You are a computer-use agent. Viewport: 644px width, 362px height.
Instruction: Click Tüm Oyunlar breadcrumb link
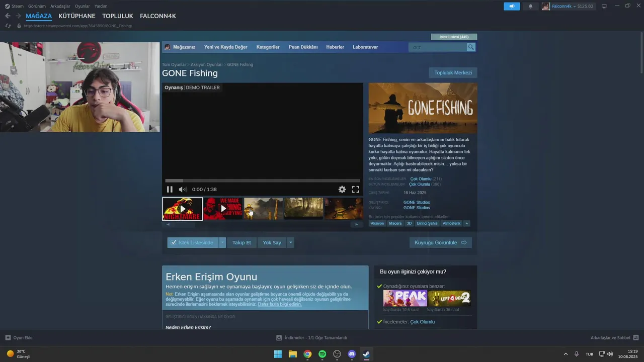(174, 65)
